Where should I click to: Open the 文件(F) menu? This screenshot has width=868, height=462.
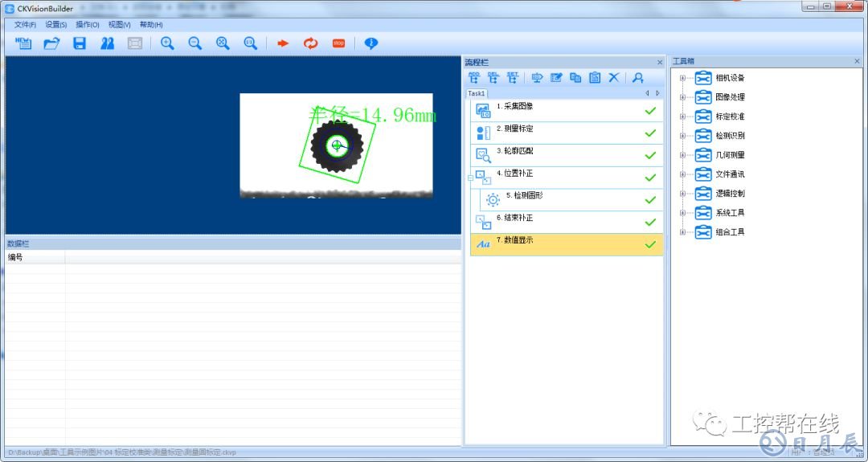tap(25, 25)
